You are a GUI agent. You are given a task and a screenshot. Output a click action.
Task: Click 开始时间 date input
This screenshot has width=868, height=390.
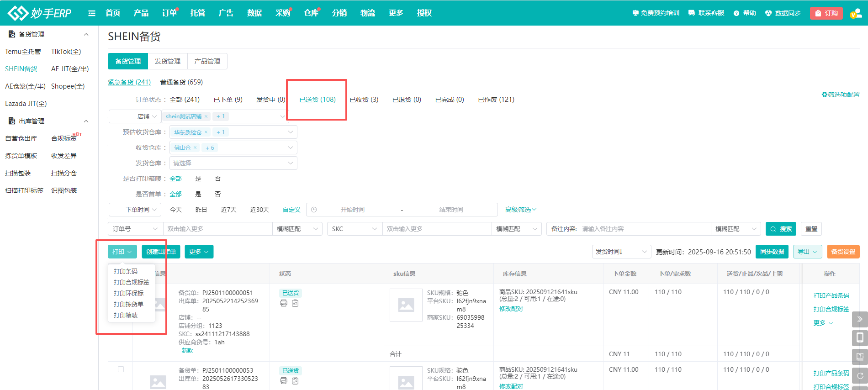(352, 210)
